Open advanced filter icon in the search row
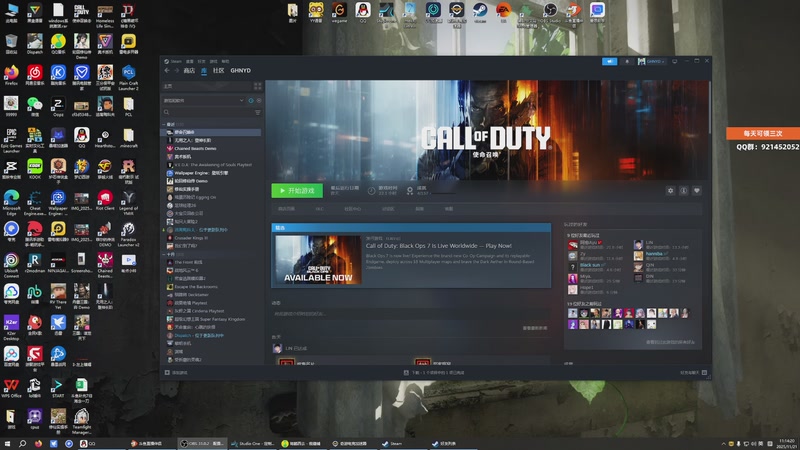Viewport: 800px width, 450px height. point(258,112)
